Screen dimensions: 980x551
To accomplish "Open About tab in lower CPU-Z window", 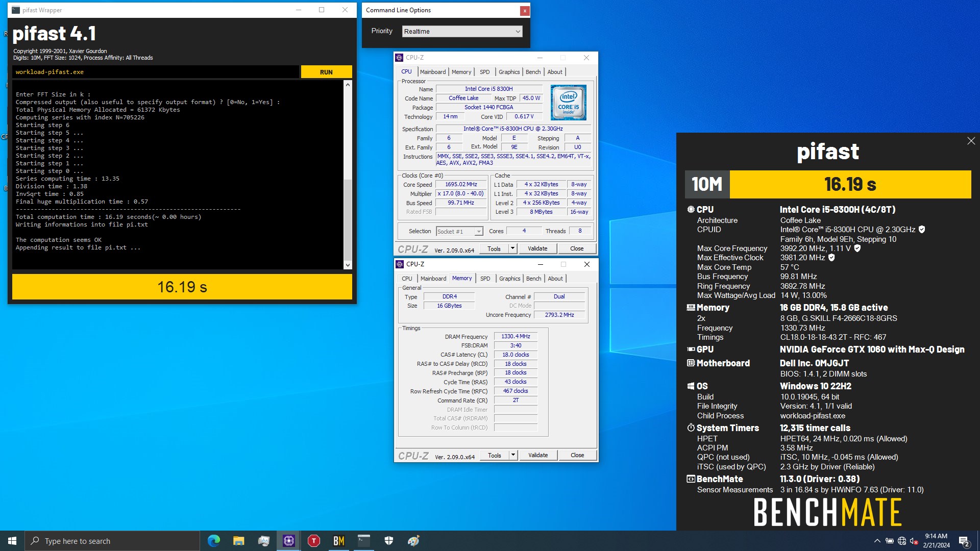I will [555, 279].
